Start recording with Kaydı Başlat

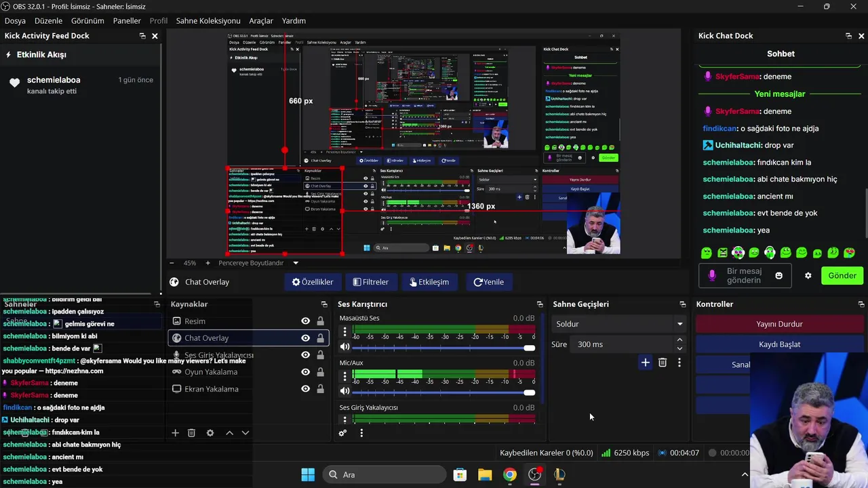click(779, 344)
